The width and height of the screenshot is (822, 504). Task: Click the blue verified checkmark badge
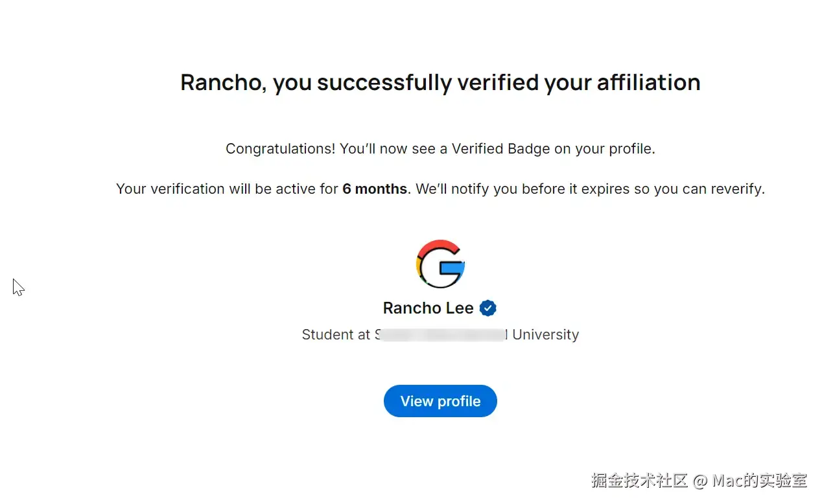pos(487,308)
